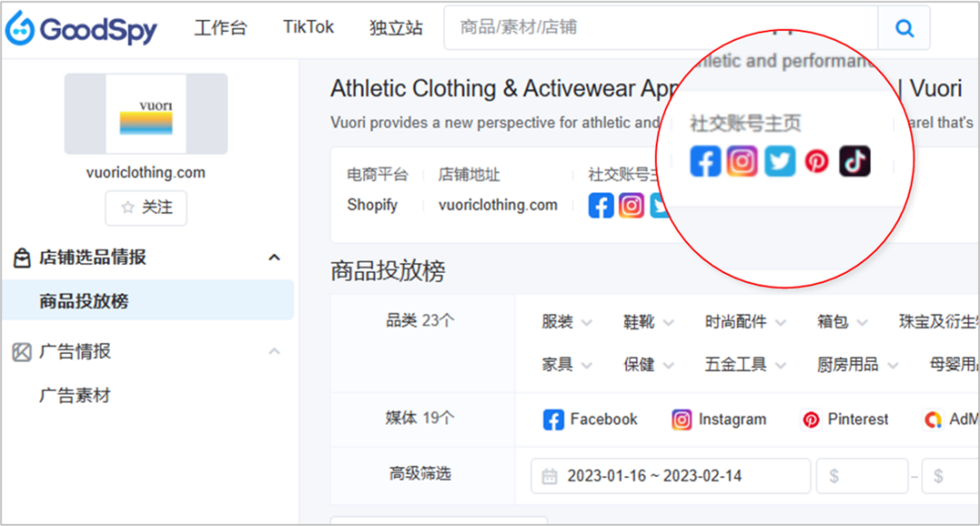Click vuoriclothing.com under the store logo
The height and width of the screenshot is (526, 980).
tap(145, 172)
